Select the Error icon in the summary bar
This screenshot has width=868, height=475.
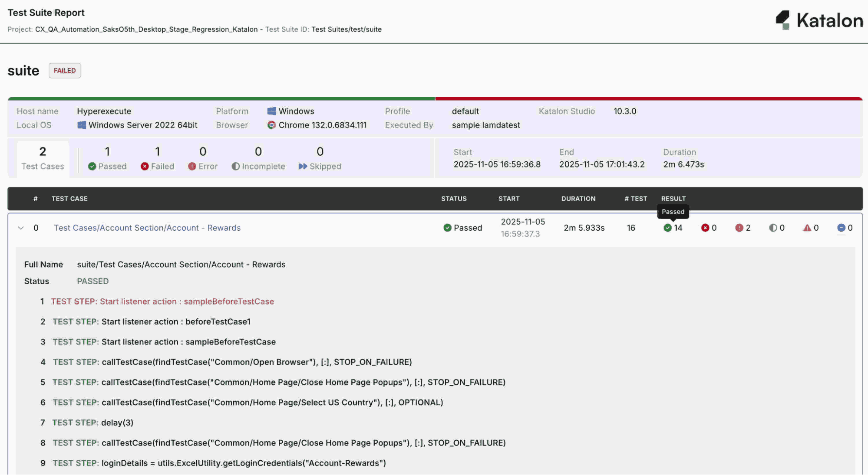[x=191, y=166]
